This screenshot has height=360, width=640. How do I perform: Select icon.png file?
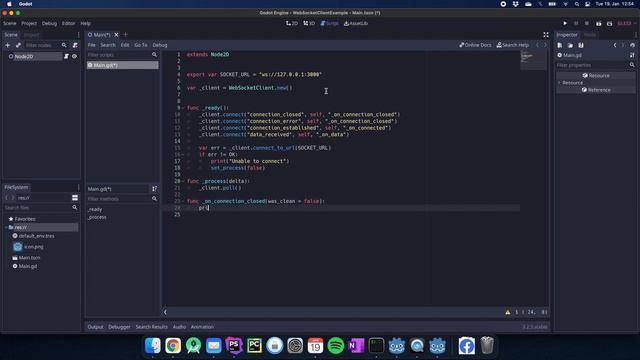point(33,247)
